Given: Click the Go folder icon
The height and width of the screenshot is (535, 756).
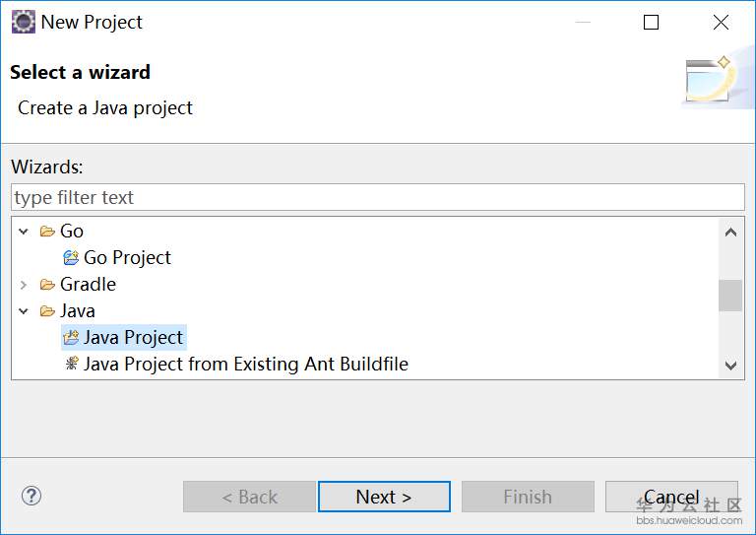Looking at the screenshot, I should click(47, 232).
